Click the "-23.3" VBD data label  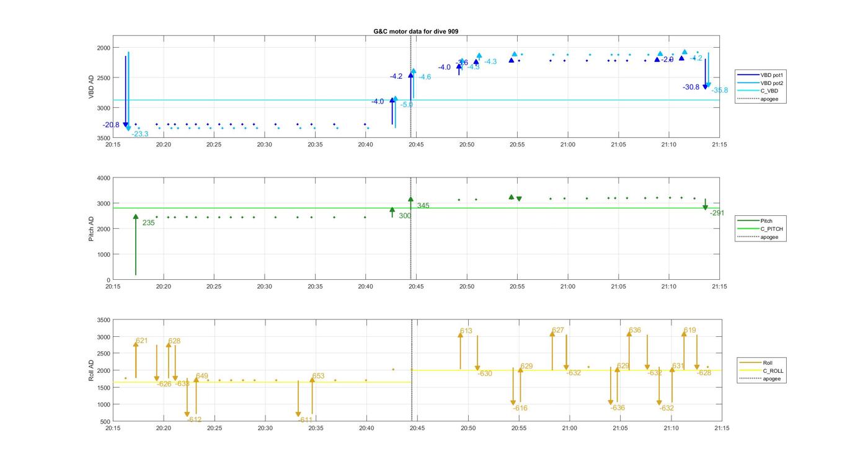point(140,134)
